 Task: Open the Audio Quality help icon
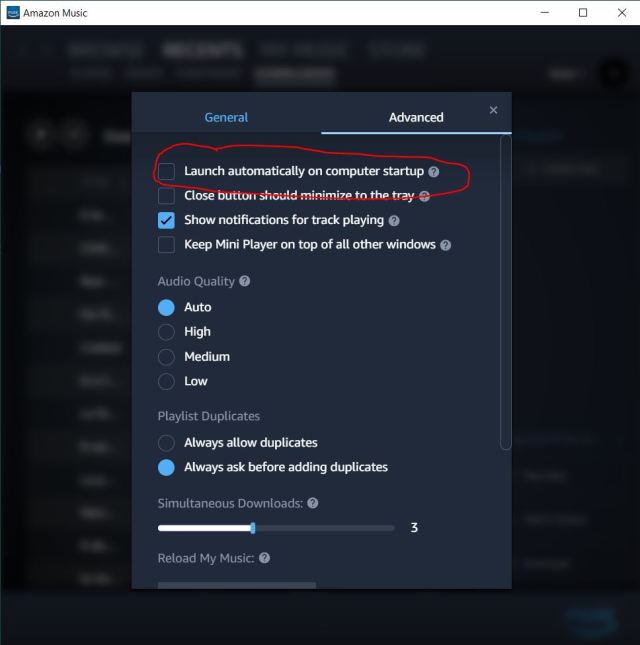(x=245, y=281)
